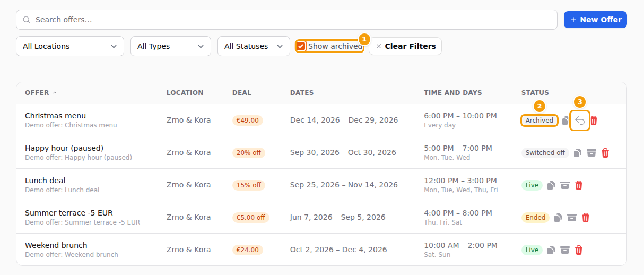
Task: Click the Thu, Fri, Sat days text
Action: click(x=443, y=222)
